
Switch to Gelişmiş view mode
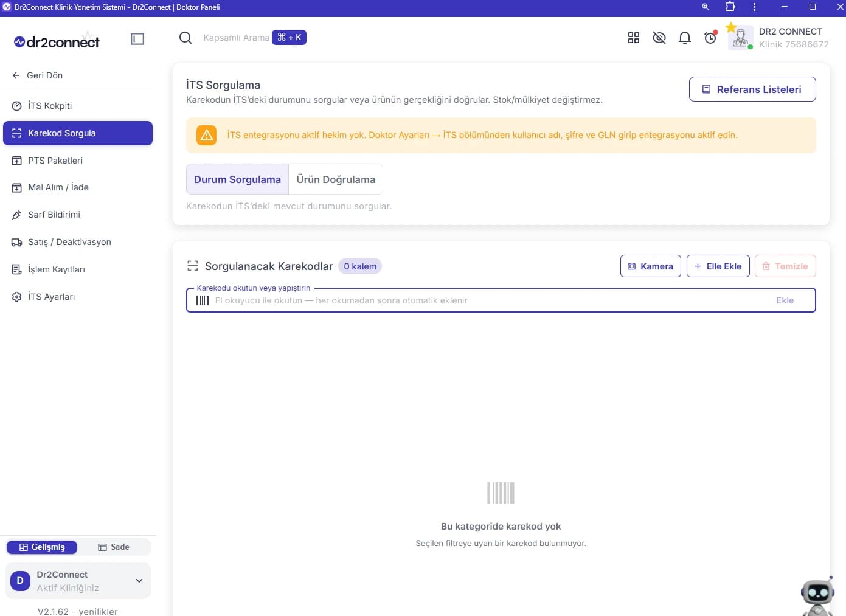[42, 547]
